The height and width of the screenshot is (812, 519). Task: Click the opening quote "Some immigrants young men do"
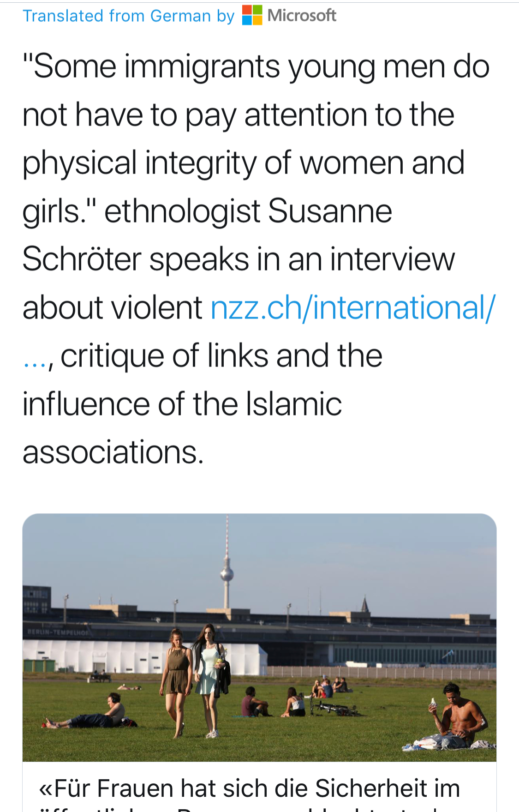[x=256, y=66]
